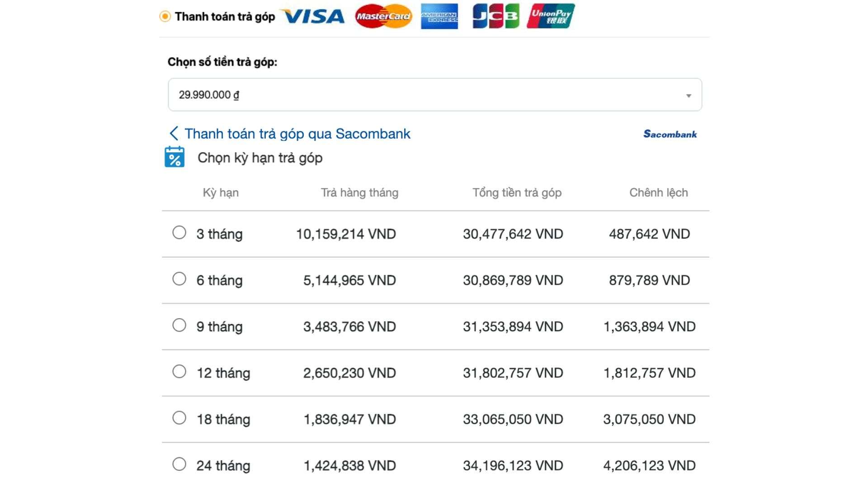Viewport: 868px width, 488px height.
Task: Click the back chevron beside Sacombank title
Action: pyautogui.click(x=174, y=133)
